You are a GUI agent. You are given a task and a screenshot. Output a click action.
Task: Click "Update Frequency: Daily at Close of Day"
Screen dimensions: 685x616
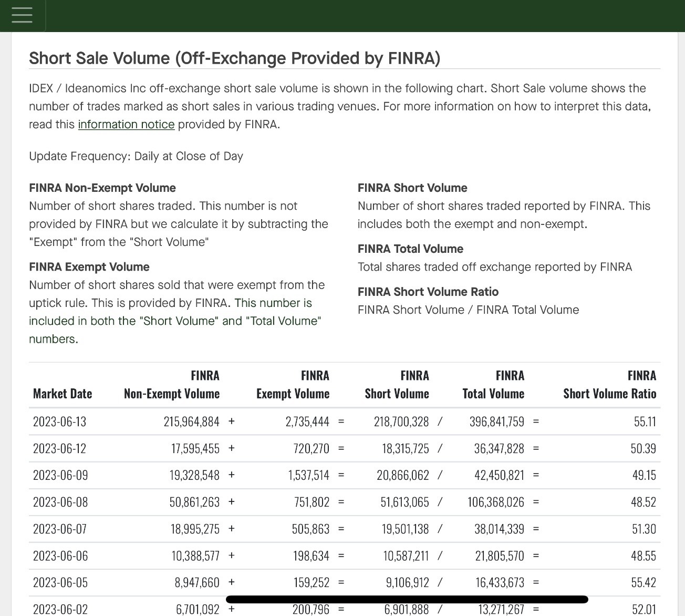136,156
